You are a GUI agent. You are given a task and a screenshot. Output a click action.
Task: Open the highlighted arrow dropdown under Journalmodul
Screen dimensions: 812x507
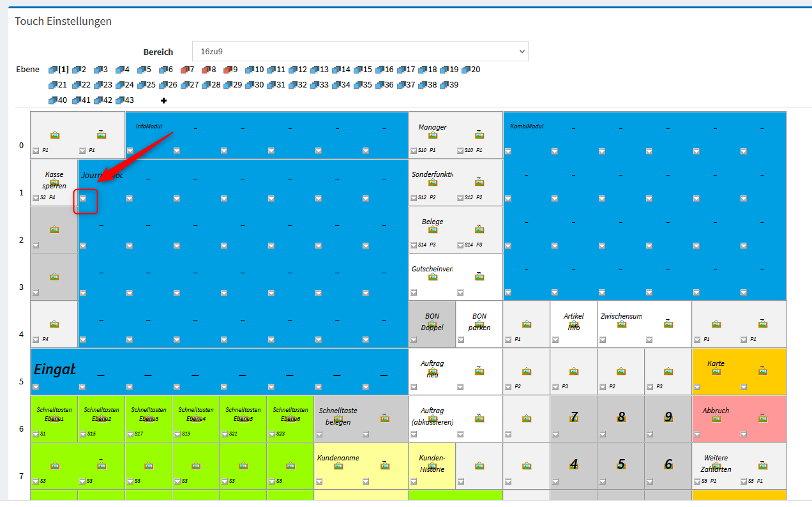[x=83, y=199]
